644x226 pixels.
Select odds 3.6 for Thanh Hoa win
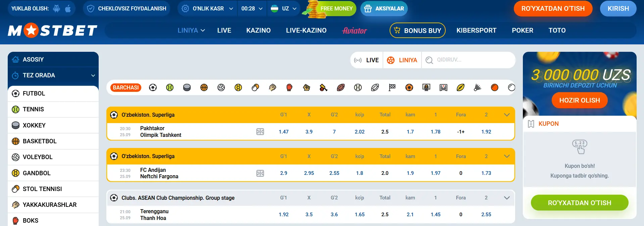(x=334, y=215)
